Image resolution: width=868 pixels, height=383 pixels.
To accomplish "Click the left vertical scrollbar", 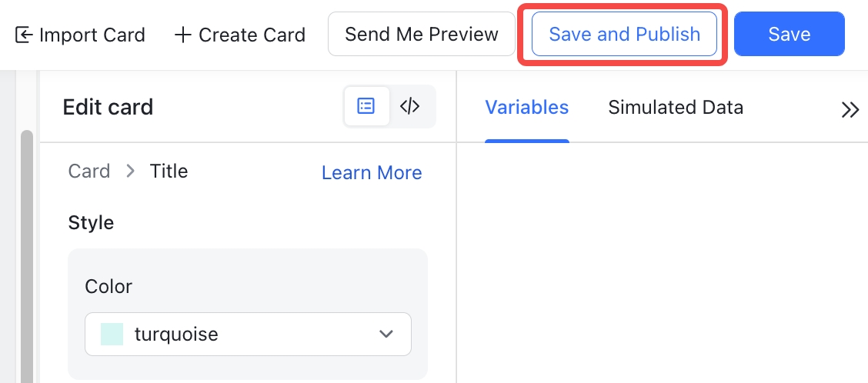I will coord(27,254).
